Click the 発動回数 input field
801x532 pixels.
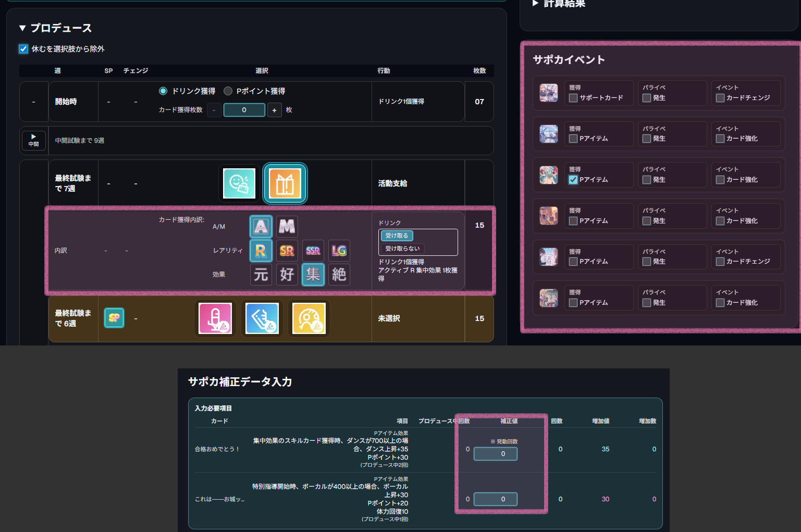495,454
